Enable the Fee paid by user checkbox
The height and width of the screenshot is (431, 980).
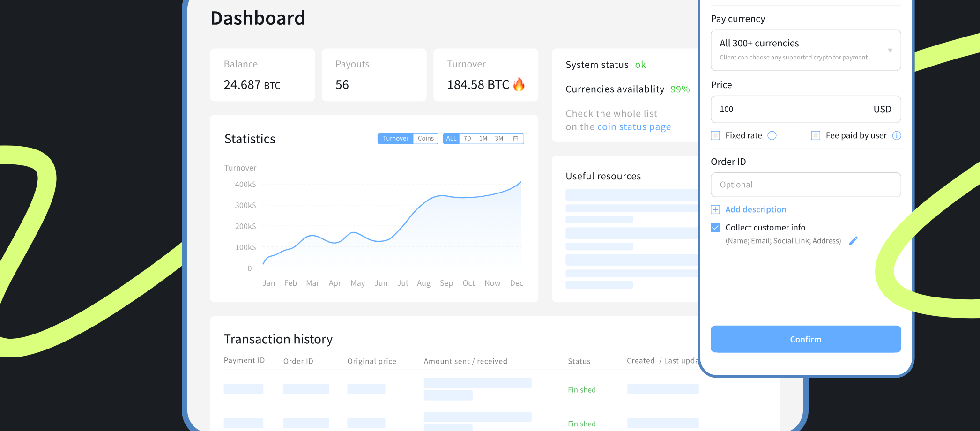[x=816, y=135]
